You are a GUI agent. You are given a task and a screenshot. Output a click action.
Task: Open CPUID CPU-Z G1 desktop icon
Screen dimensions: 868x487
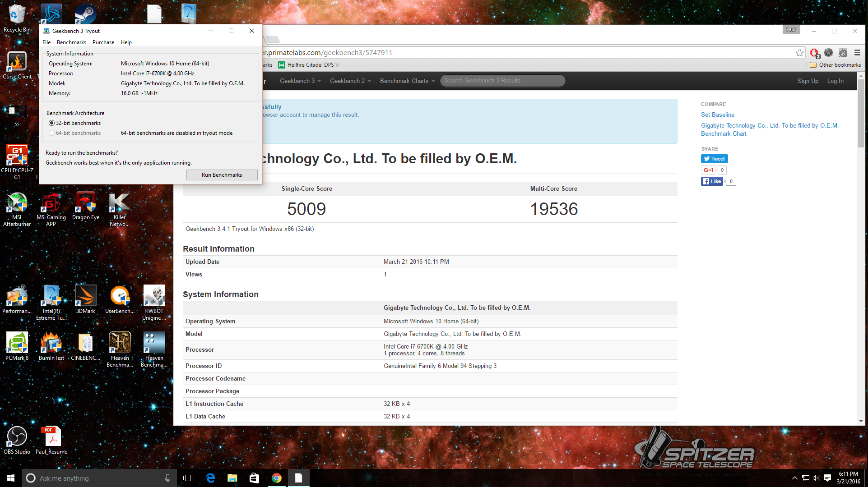click(17, 161)
